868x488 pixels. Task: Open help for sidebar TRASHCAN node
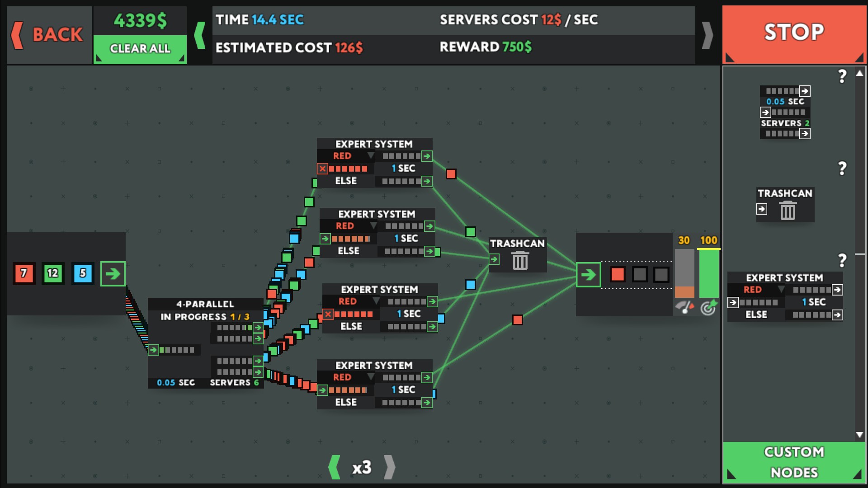842,169
